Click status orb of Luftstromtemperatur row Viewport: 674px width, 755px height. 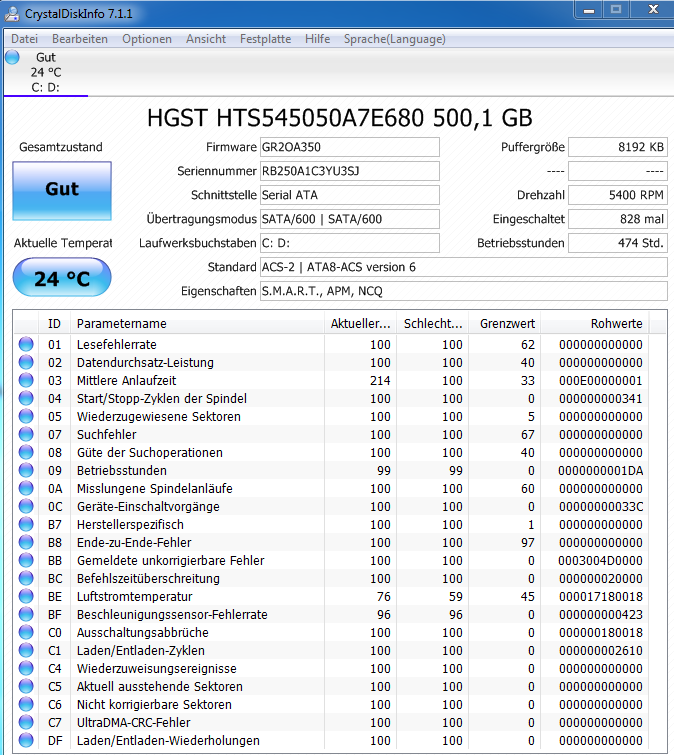[26, 596]
